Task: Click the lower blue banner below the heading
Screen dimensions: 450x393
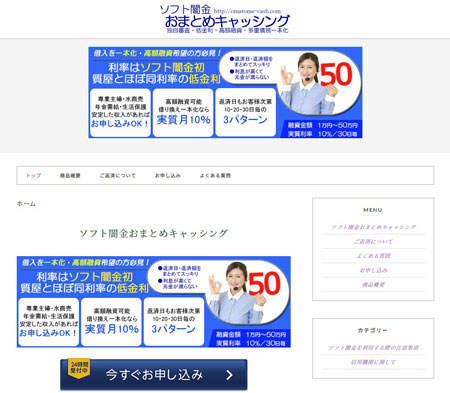Action: coord(154,302)
